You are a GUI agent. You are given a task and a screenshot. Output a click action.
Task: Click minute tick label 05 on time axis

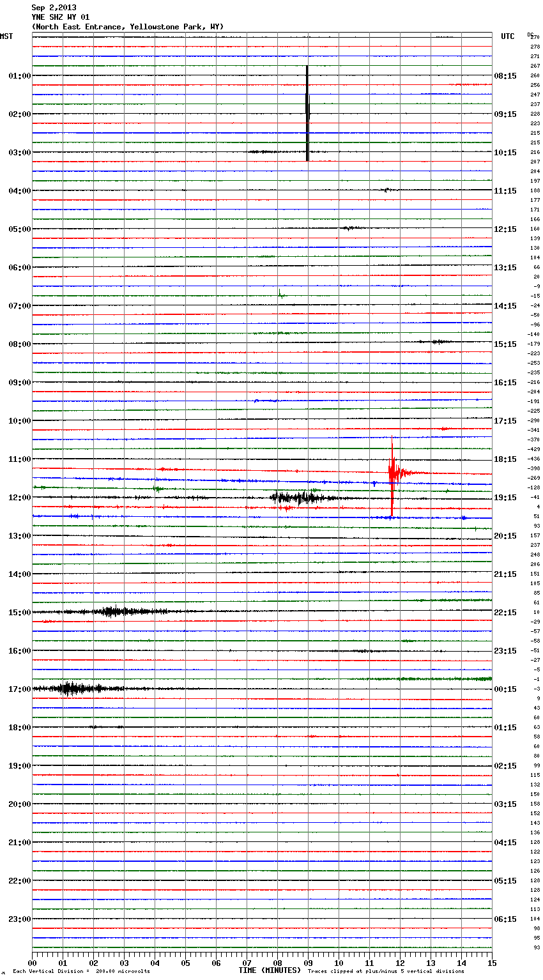[186, 963]
